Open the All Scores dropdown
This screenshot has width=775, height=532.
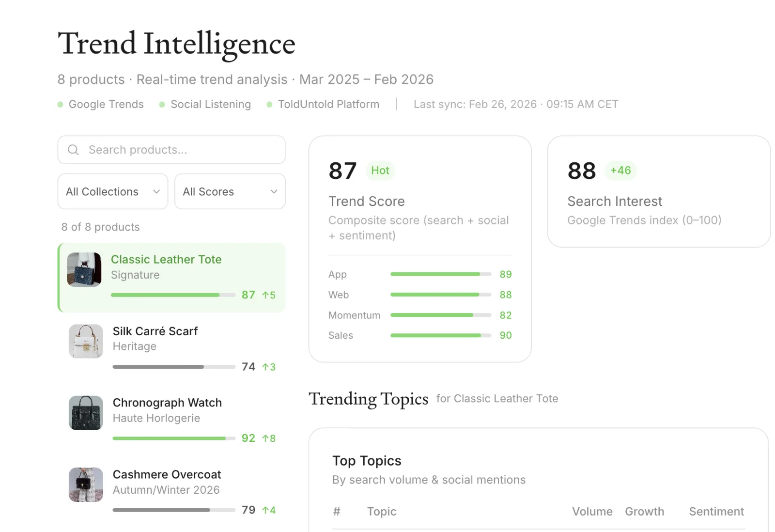coord(230,191)
